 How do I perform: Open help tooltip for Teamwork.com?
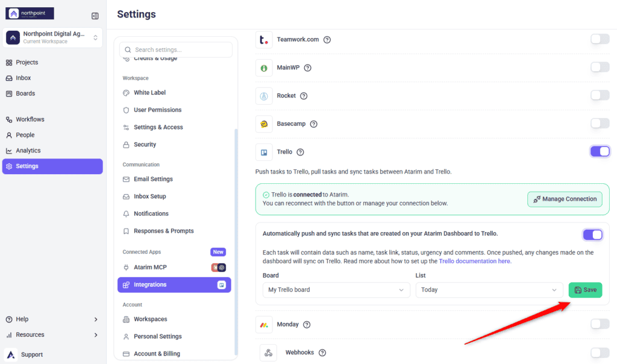[327, 40]
